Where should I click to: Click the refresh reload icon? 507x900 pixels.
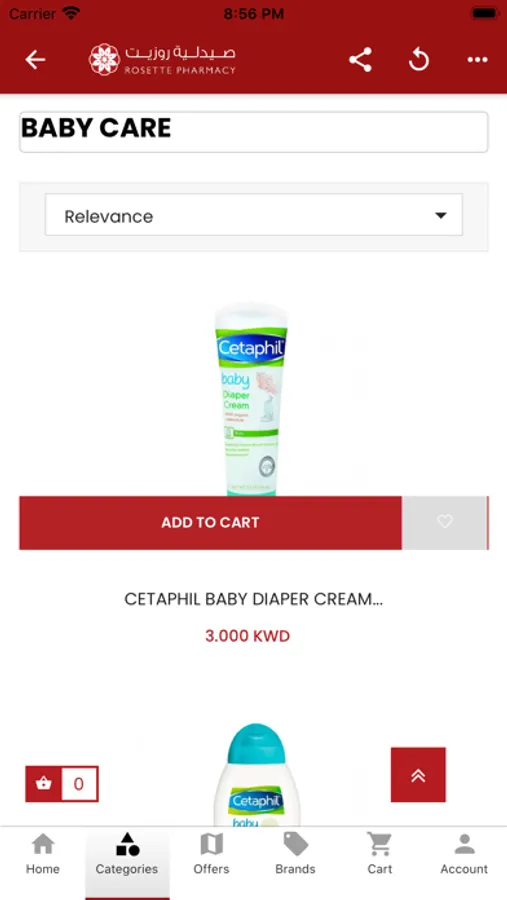tap(419, 60)
